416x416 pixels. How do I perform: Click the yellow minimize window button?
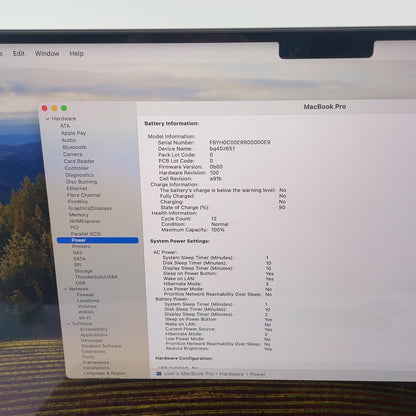click(54, 108)
